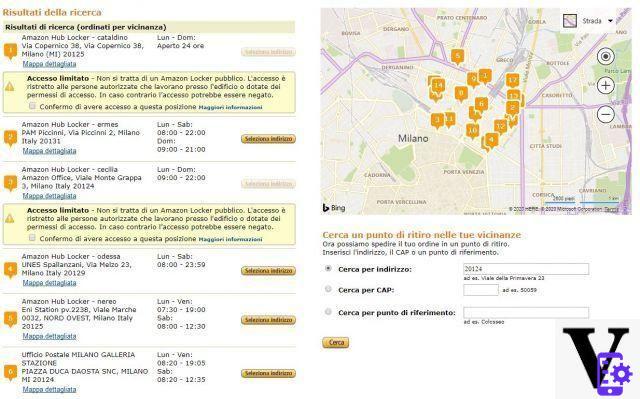Click 'Seleziona indirizzo' for locker nereo
640x399 pixels.
click(268, 320)
